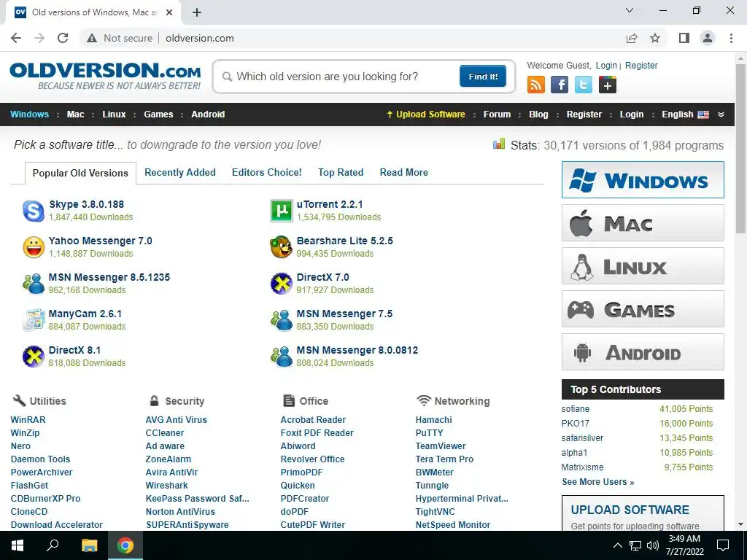Open Games in navigation bar

(x=158, y=114)
